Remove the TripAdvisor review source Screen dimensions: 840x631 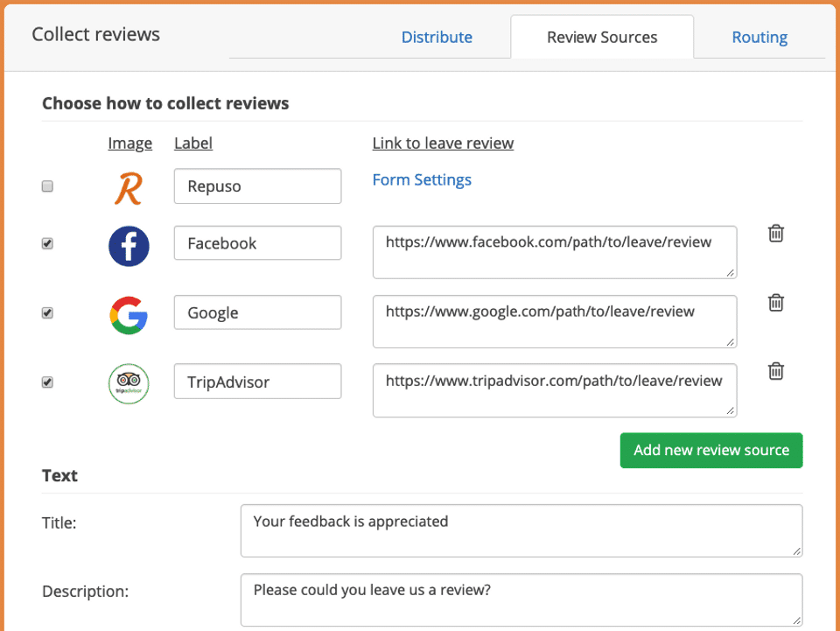(775, 371)
